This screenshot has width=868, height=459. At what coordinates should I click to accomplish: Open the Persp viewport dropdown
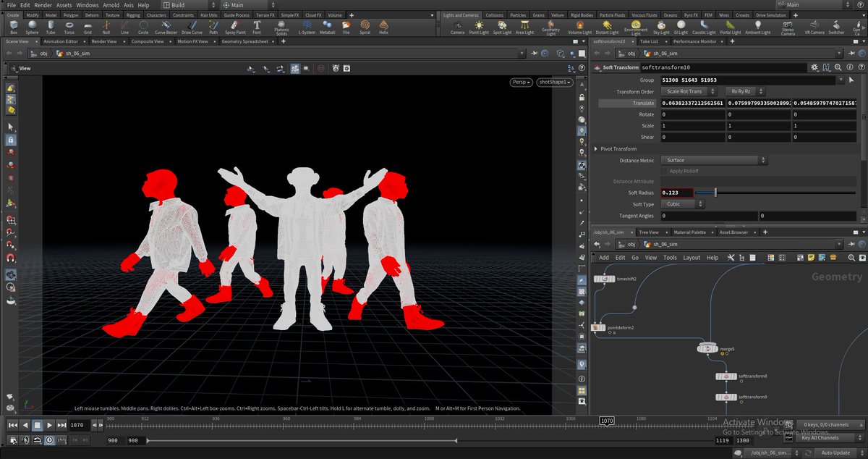click(x=521, y=83)
